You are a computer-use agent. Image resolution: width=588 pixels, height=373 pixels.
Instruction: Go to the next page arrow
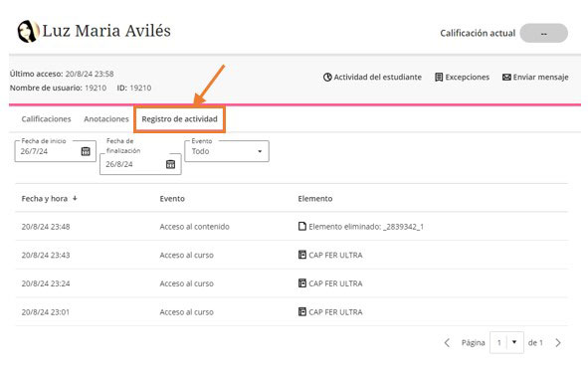coord(558,342)
